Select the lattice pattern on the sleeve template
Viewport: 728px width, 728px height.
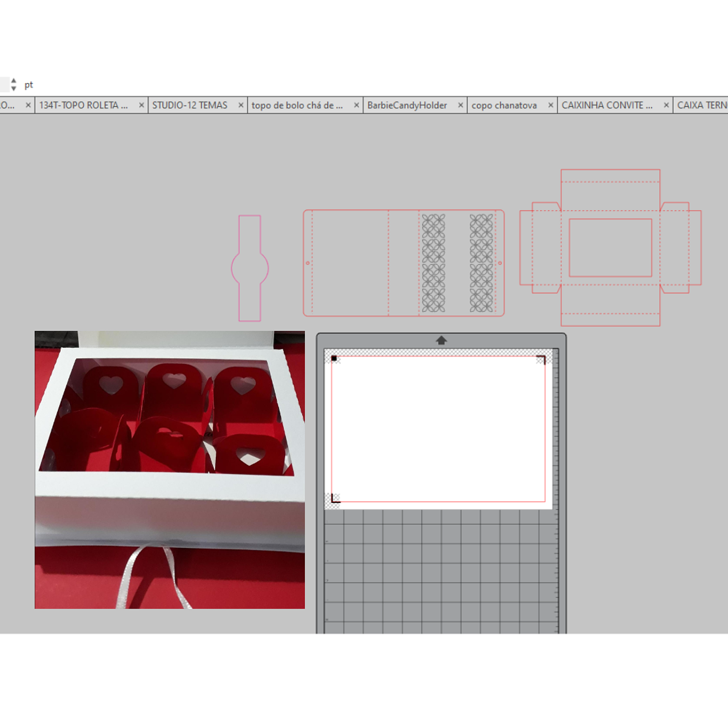coord(433,263)
